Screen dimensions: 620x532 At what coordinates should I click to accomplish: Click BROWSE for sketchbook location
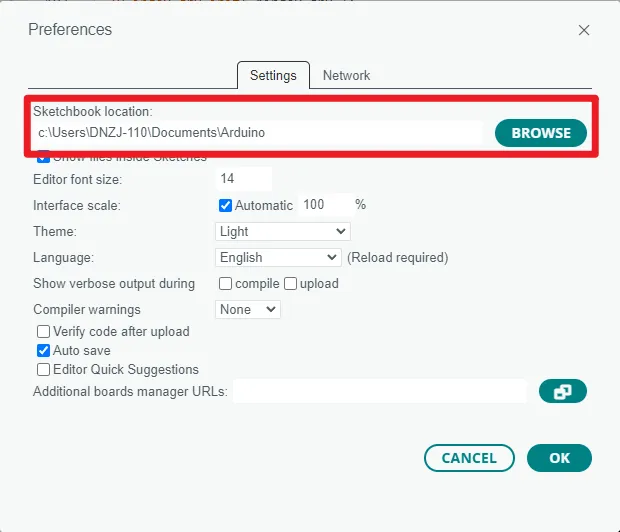(540, 132)
